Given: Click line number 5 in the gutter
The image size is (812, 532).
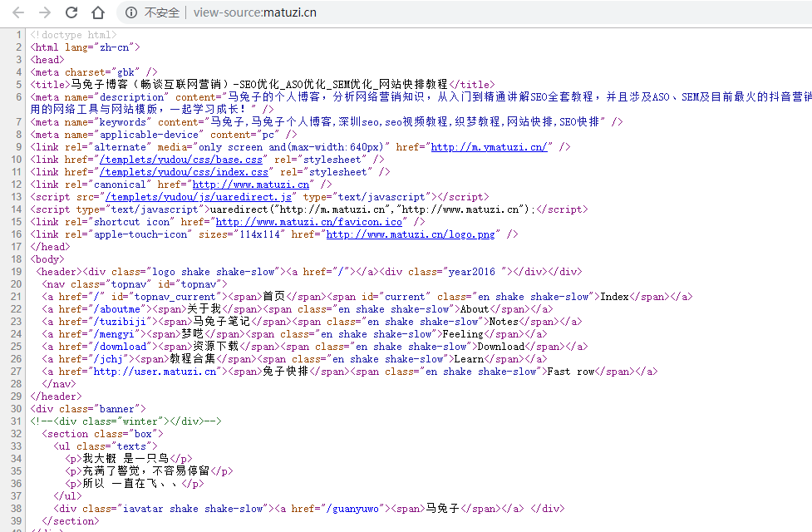Looking at the screenshot, I should pyautogui.click(x=18, y=85).
